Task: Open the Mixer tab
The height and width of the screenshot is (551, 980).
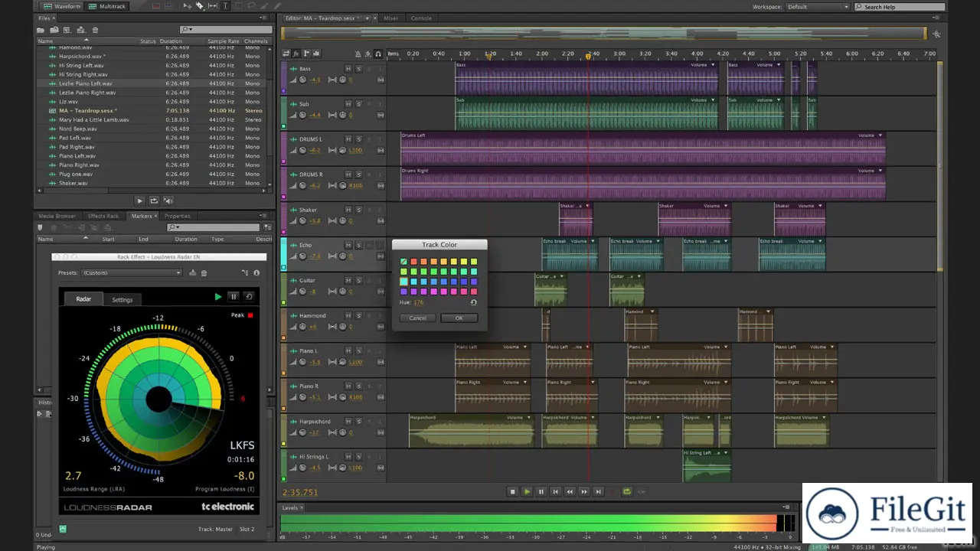Action: pos(391,18)
